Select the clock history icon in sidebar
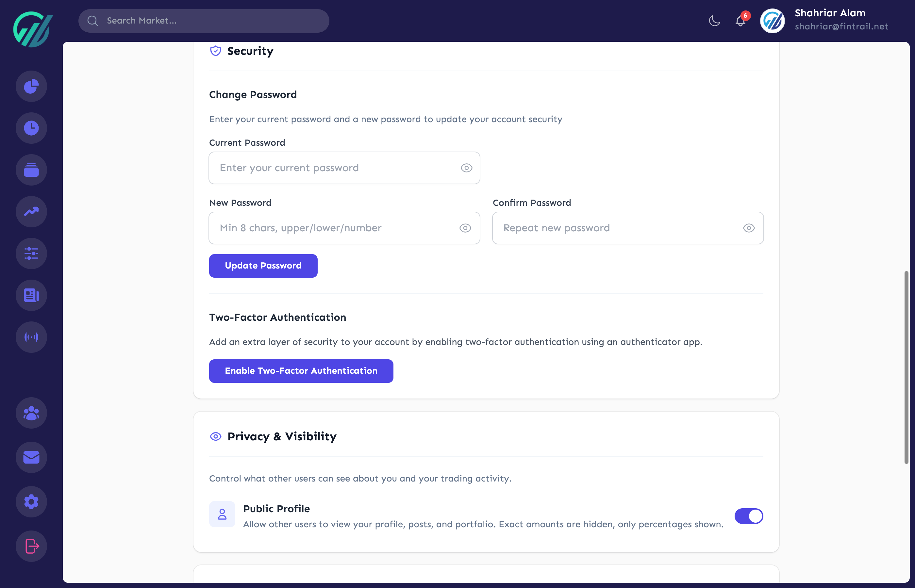The width and height of the screenshot is (915, 588). pos(31,128)
